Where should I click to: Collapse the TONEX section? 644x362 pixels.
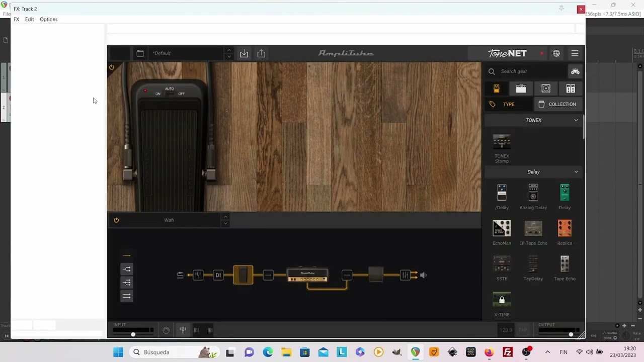(x=576, y=120)
